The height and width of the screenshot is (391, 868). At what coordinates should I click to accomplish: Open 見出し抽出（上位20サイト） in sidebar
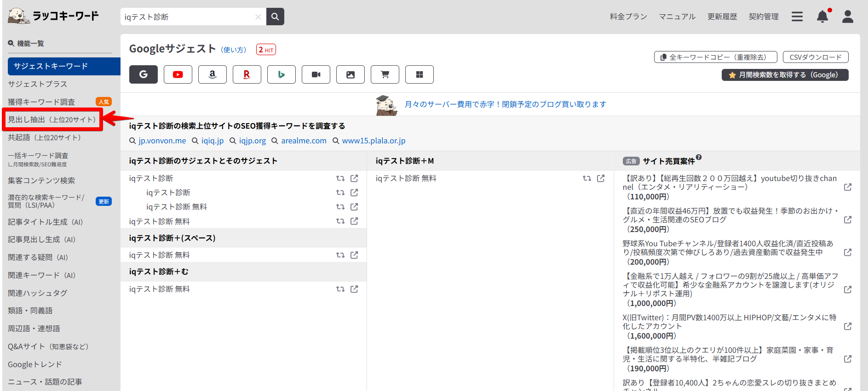pos(52,119)
